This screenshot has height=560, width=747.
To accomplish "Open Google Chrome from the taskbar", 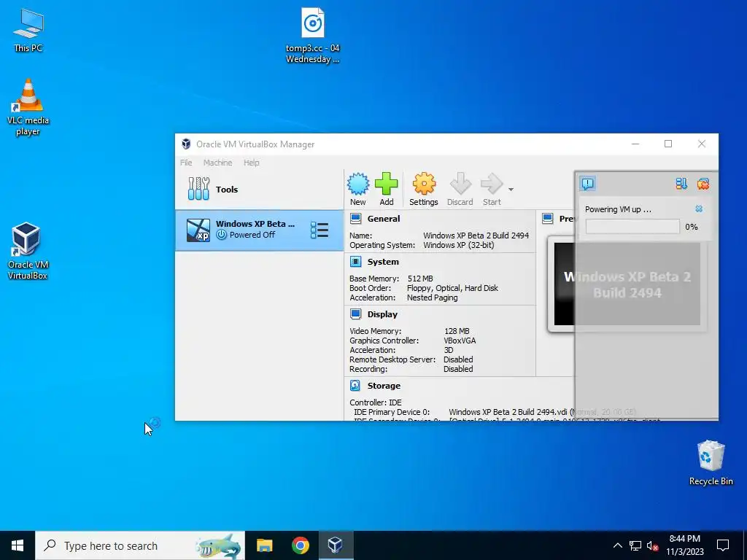I will 300,545.
